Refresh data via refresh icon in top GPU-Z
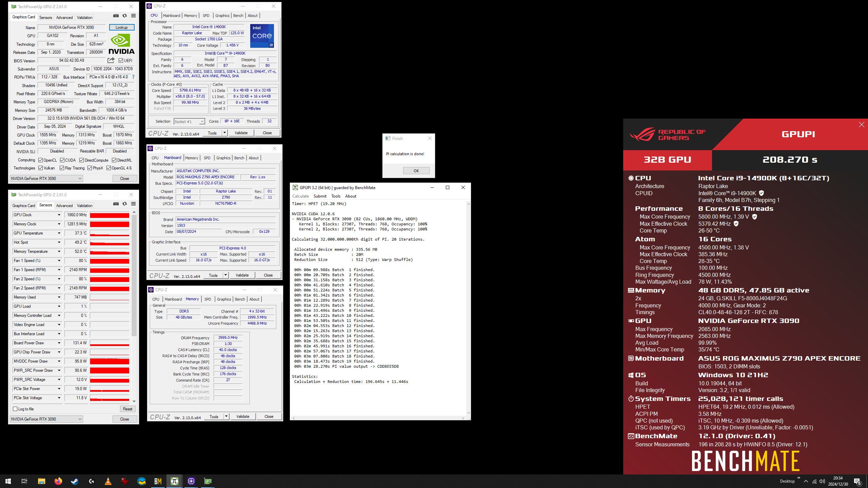Screen dimensions: 868x488 [124, 16]
